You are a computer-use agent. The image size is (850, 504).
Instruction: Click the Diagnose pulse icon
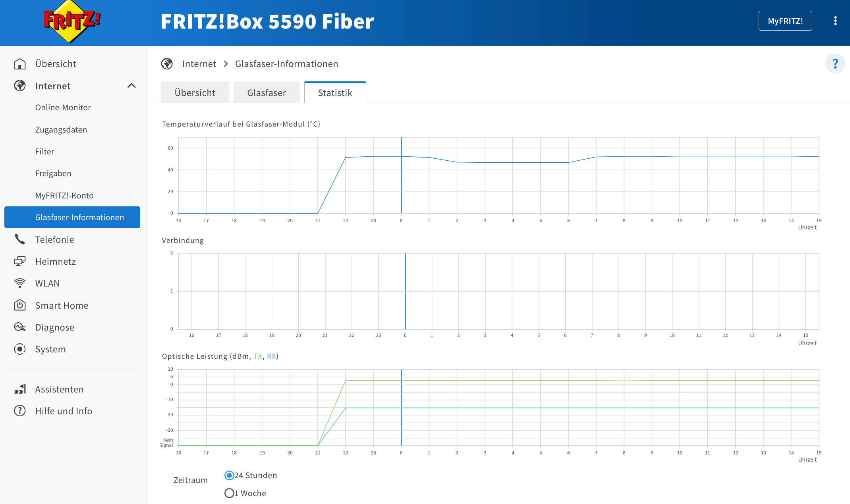(19, 327)
